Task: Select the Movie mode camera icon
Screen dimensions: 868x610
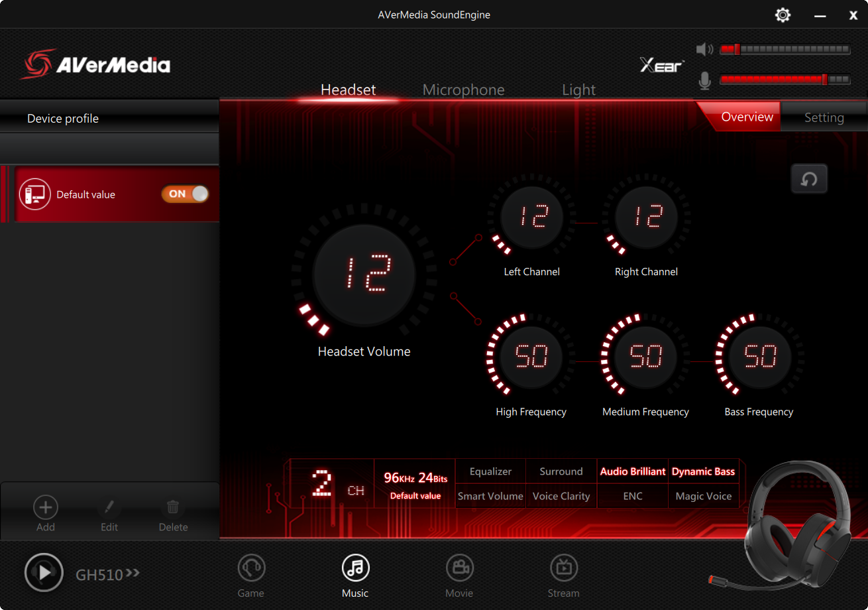Action: click(459, 568)
